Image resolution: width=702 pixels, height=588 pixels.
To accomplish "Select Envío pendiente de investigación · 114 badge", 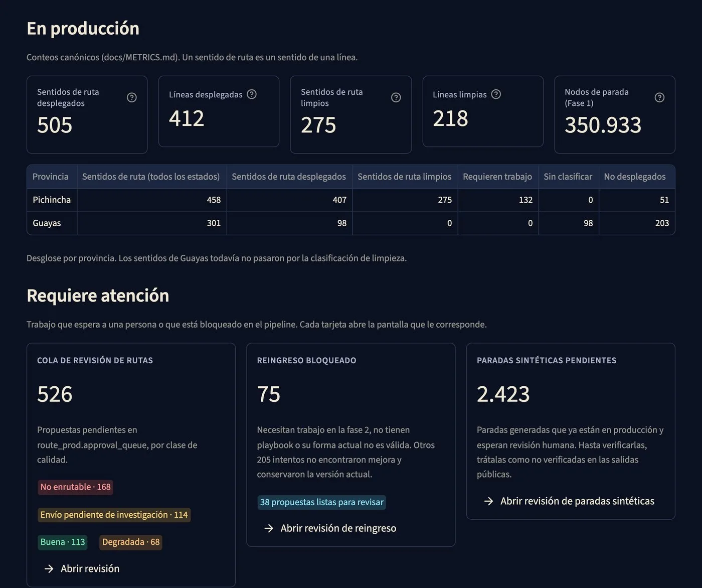I will pyautogui.click(x=114, y=515).
